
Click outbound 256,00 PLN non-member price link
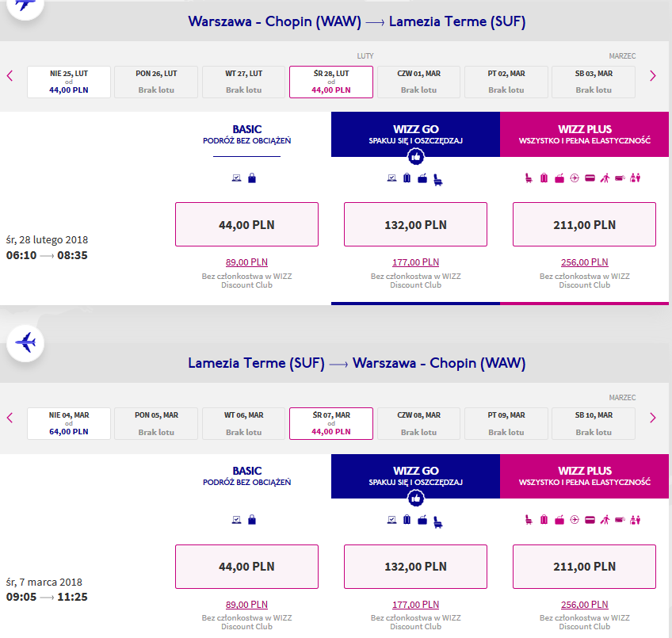[x=585, y=262]
